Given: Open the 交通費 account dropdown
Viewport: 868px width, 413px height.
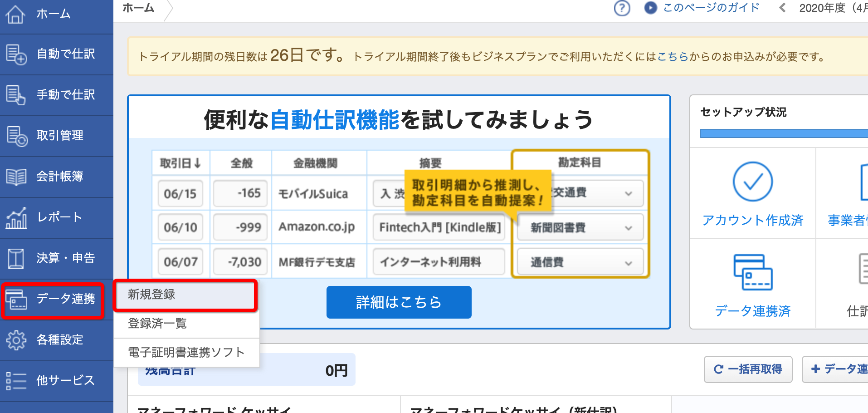Looking at the screenshot, I should tap(580, 193).
